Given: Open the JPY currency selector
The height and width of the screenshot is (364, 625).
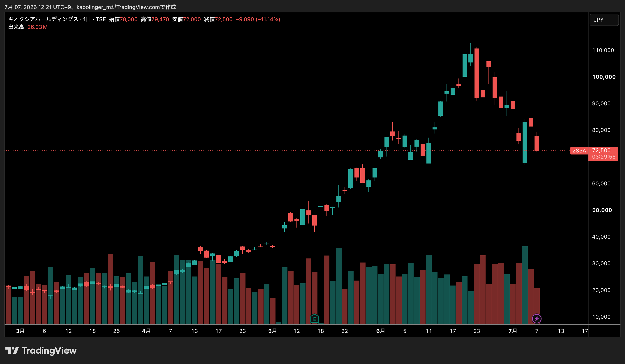Looking at the screenshot, I should (x=604, y=20).
